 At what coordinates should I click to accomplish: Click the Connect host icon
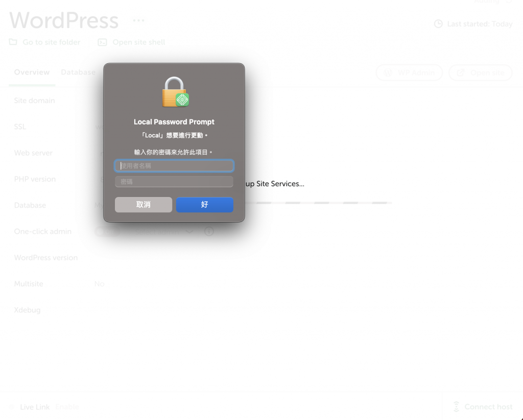pyautogui.click(x=456, y=407)
